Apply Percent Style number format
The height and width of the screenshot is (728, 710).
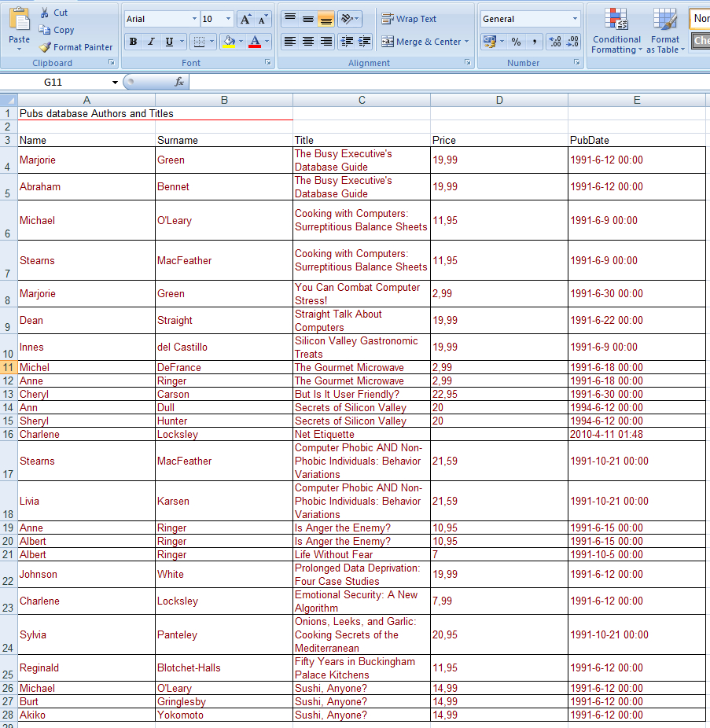(x=516, y=42)
